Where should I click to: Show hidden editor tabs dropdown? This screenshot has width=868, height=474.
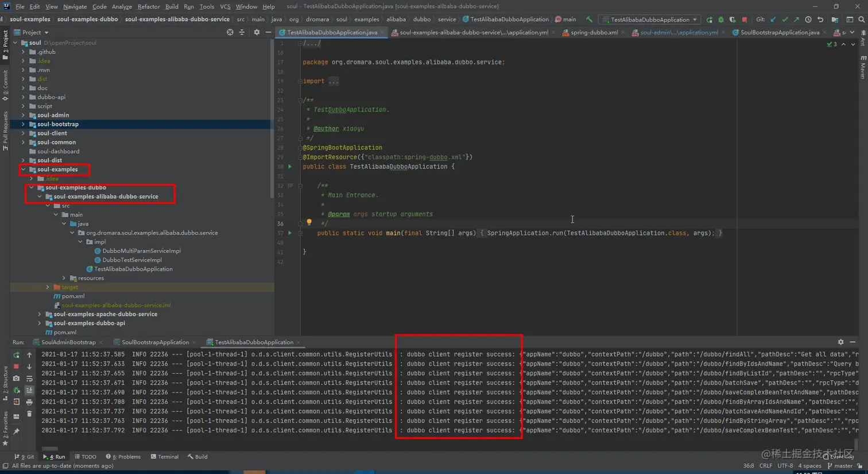point(852,32)
